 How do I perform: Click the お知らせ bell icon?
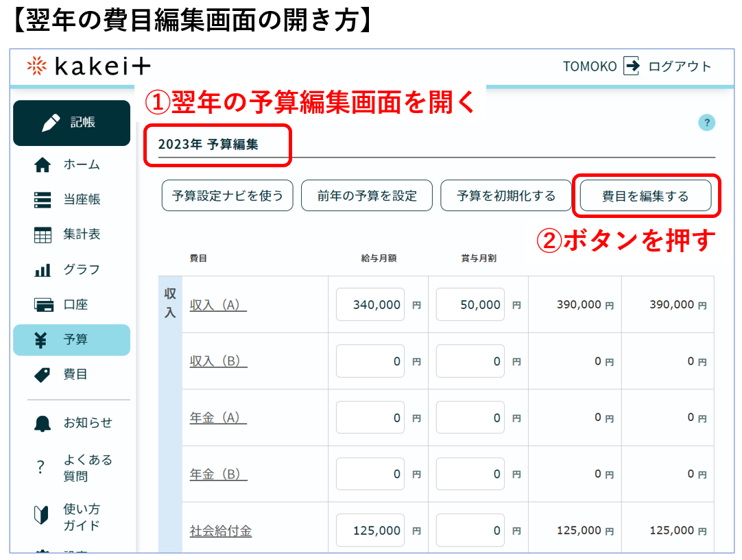click(x=43, y=424)
